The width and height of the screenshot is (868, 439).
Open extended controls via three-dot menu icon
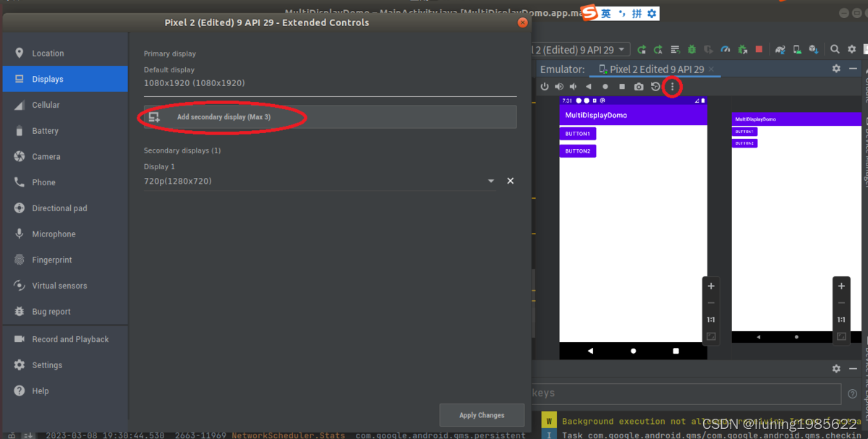pos(671,86)
